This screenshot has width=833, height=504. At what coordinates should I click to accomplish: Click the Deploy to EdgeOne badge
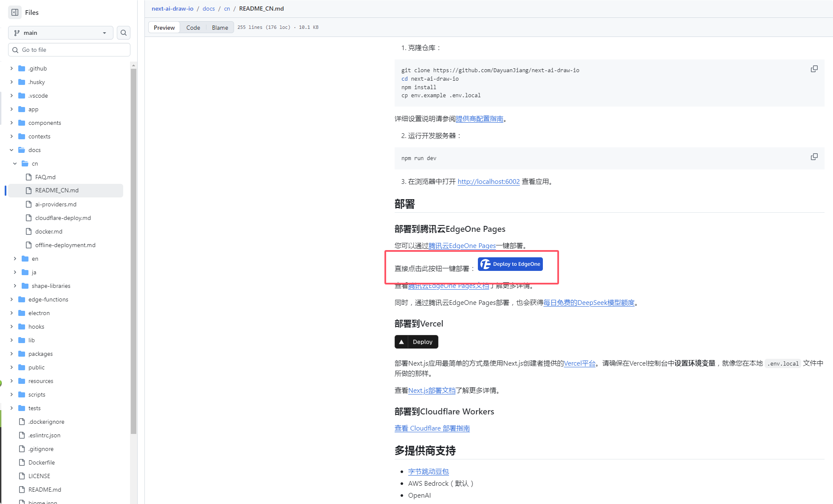[x=510, y=264]
